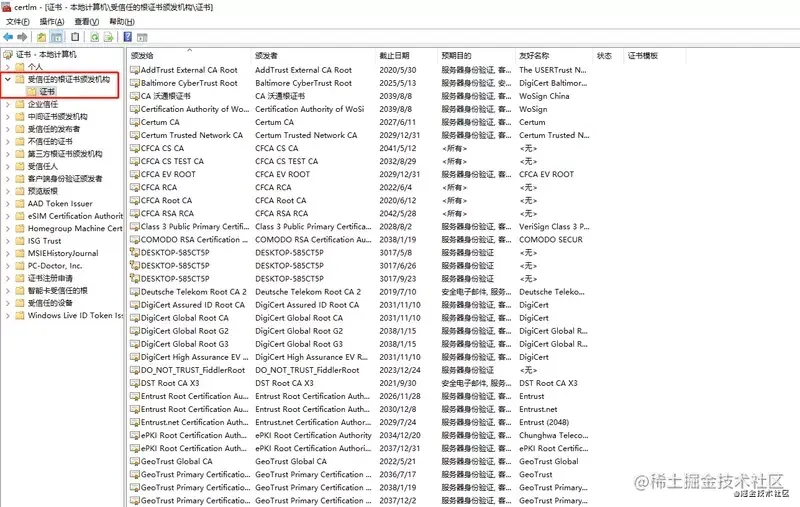Click the forward arrow toolbar icon

22,37
